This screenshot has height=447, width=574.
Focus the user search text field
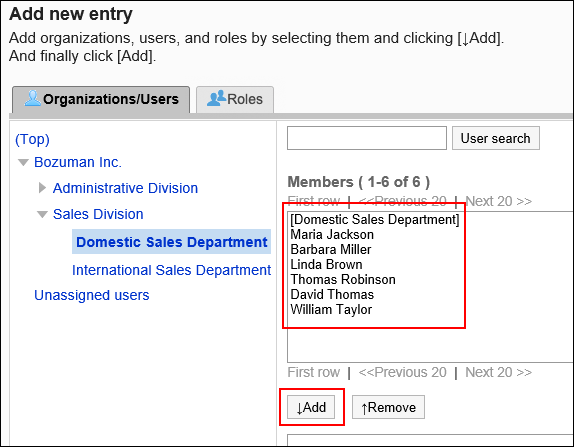[367, 138]
